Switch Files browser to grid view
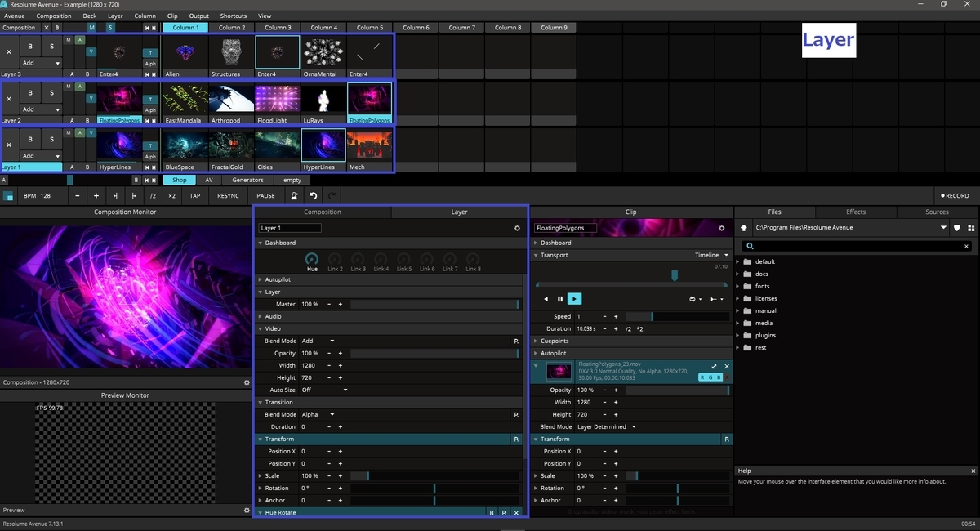This screenshot has height=531, width=980. (971, 228)
